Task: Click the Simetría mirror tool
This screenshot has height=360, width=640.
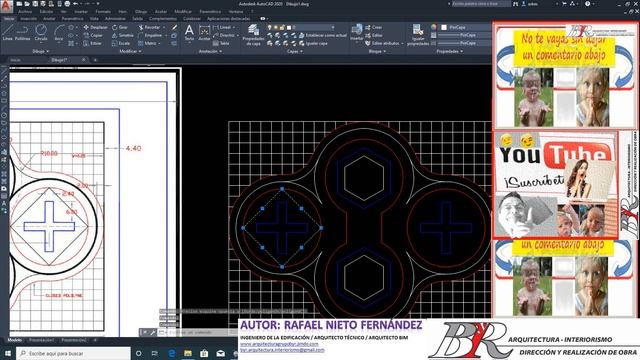Action: pos(123,36)
